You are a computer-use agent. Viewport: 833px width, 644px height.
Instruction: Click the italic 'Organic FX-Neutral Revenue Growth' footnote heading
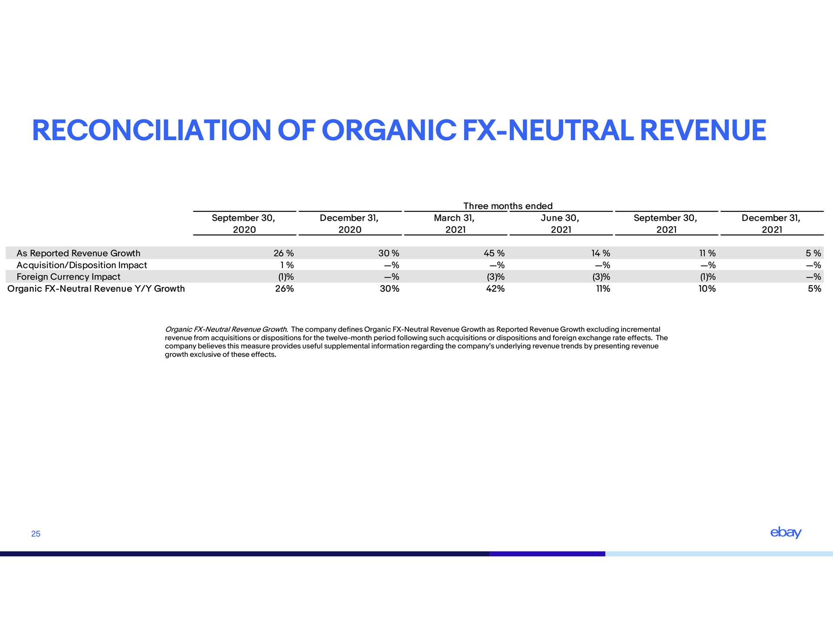coord(226,330)
